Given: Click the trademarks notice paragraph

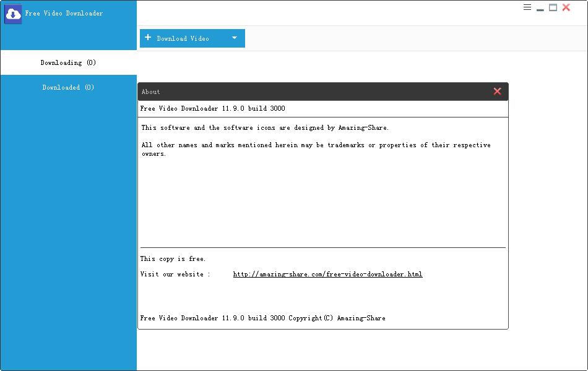Looking at the screenshot, I should [316, 149].
